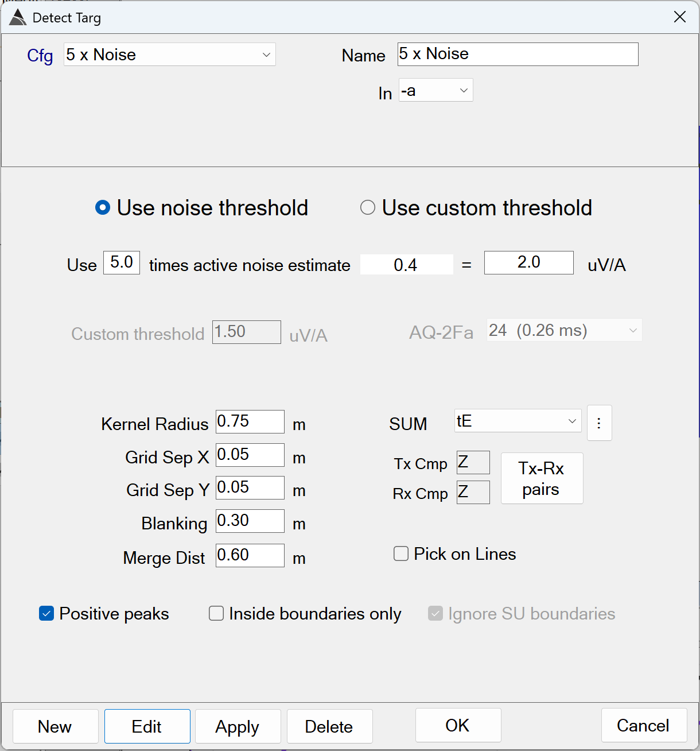Check the Pick on Lines option

pos(401,553)
